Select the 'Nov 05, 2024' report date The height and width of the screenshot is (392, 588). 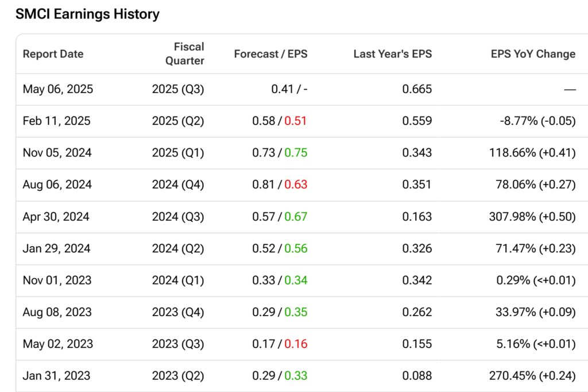tap(57, 153)
